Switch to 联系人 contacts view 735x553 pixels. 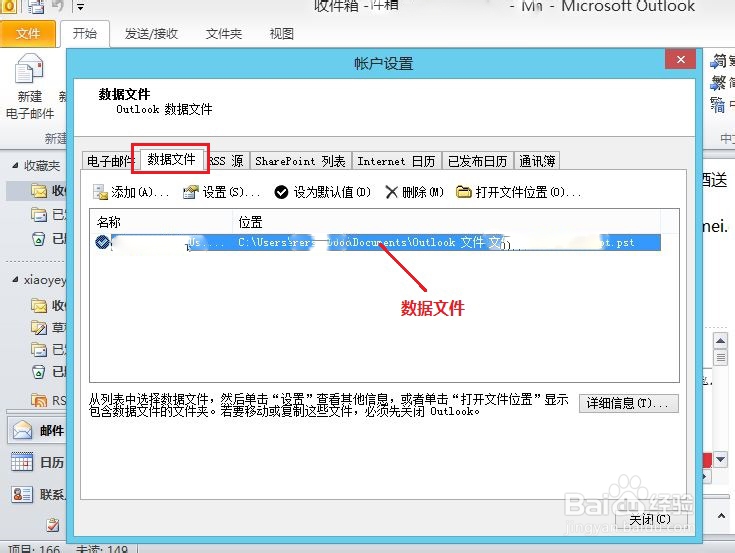coord(37,494)
